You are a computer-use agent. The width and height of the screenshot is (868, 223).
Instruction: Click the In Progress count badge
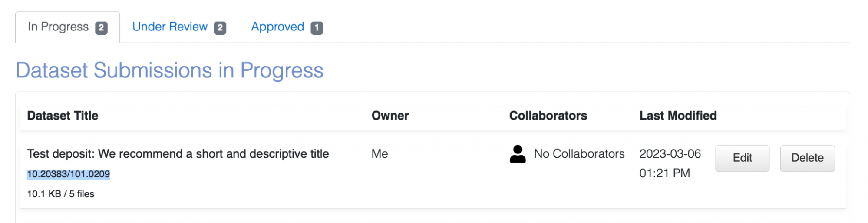(101, 28)
